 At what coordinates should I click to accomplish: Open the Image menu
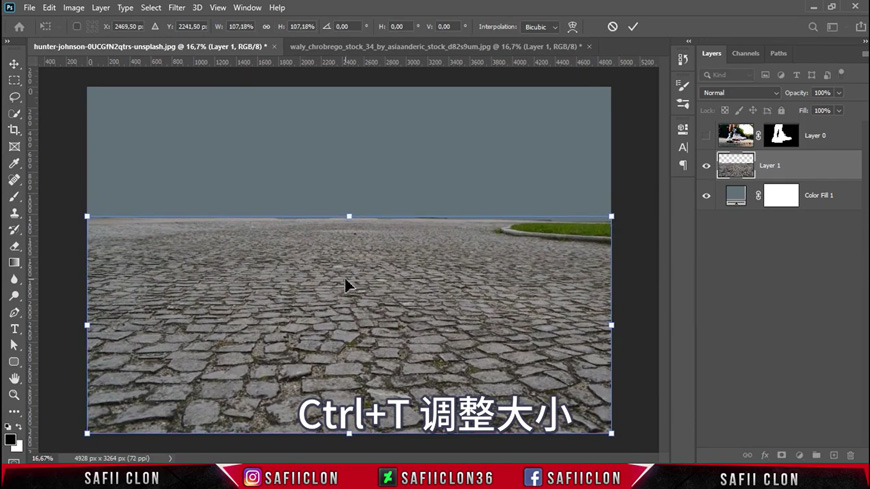[x=73, y=8]
